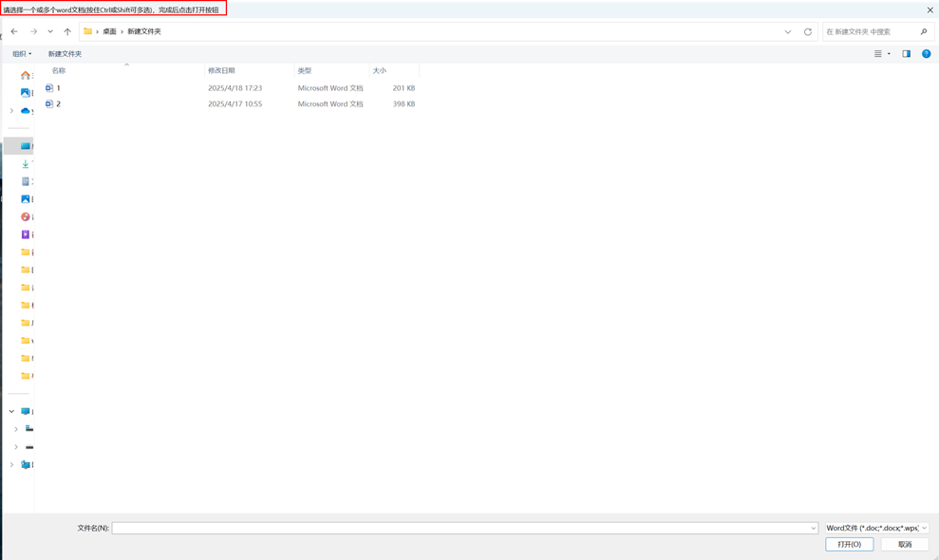Open the OneDrive cloud item in sidebar
The width and height of the screenshot is (939, 560).
pos(25,111)
